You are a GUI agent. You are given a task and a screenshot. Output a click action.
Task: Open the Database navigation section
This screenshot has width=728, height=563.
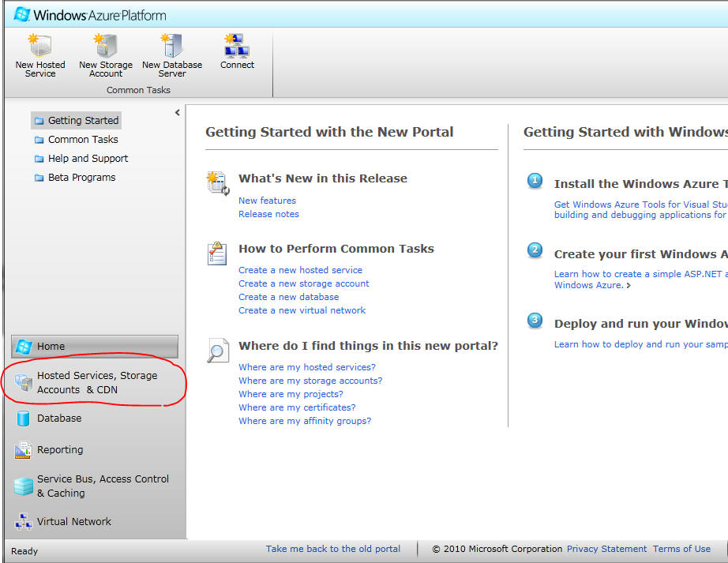click(95, 418)
